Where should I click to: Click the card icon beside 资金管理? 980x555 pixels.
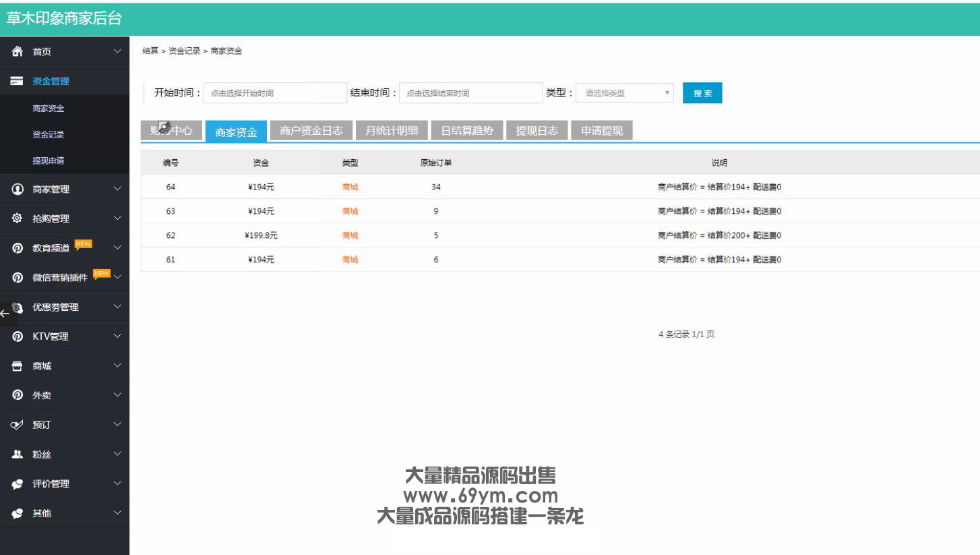pyautogui.click(x=18, y=82)
